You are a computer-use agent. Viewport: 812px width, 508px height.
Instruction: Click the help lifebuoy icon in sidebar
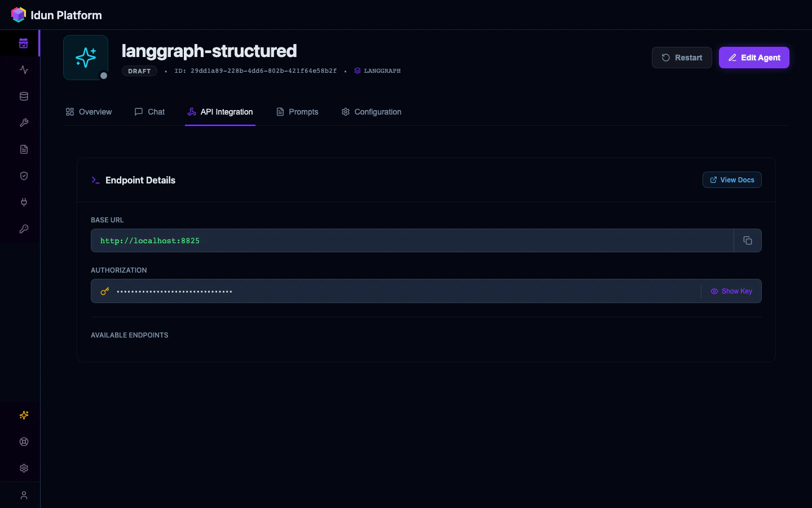click(24, 441)
